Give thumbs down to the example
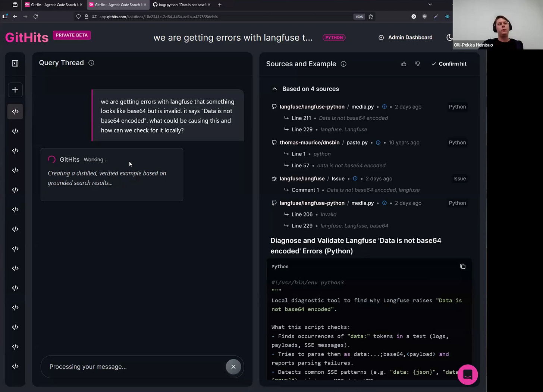The image size is (543, 392). pyautogui.click(x=417, y=64)
